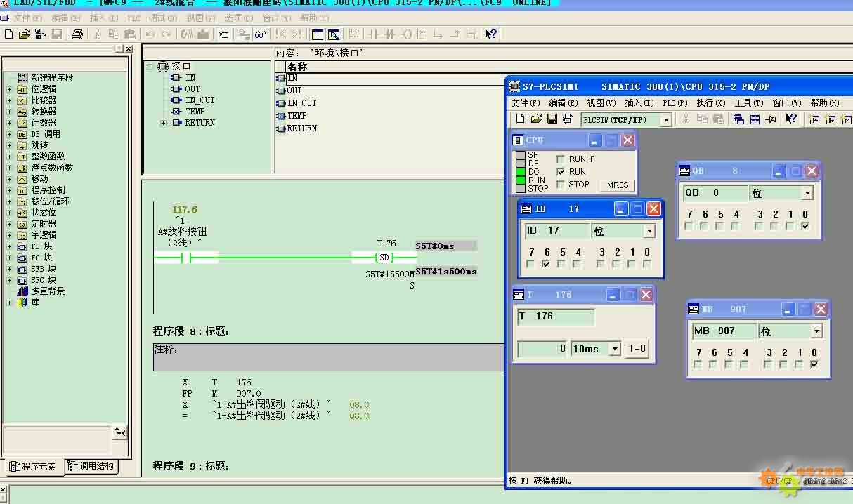Toggle bit 0 checkbox in QB 8 window
Image resolution: width=853 pixels, height=504 pixels.
click(x=805, y=226)
